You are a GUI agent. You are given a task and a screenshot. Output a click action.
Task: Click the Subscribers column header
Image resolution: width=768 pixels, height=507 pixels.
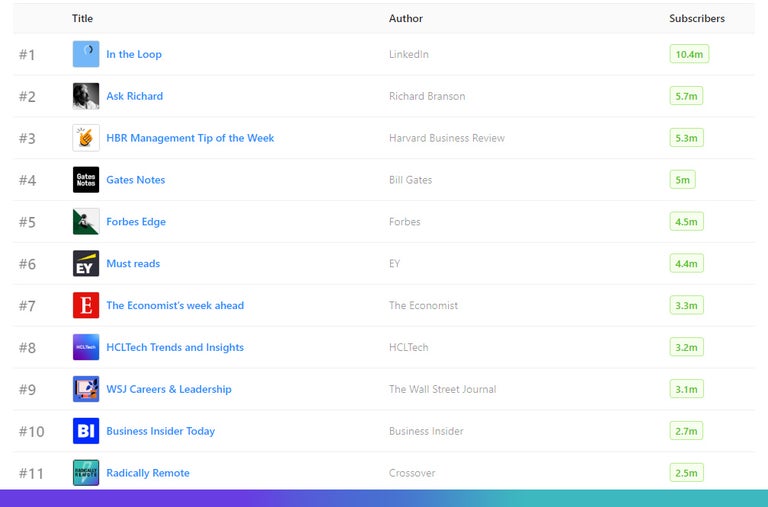point(697,19)
